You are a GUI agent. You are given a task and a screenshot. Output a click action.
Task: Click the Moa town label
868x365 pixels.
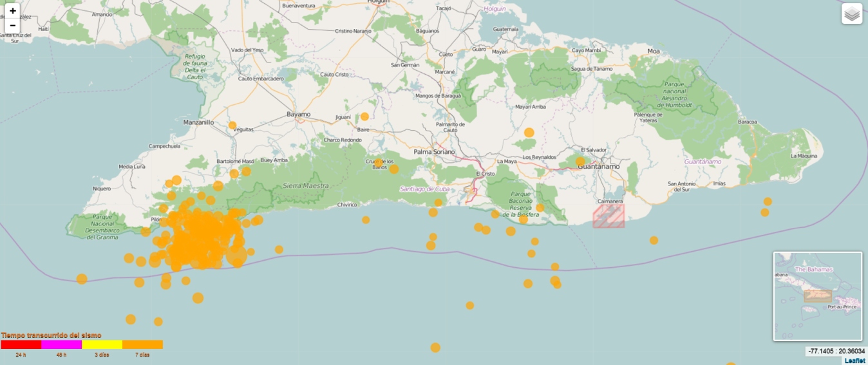(x=654, y=51)
